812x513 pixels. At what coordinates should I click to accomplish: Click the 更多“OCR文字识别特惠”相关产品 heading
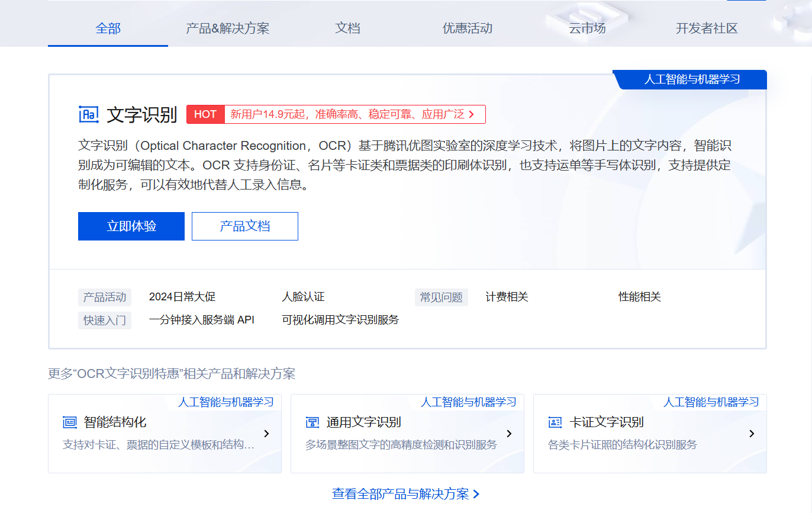pyautogui.click(x=172, y=374)
